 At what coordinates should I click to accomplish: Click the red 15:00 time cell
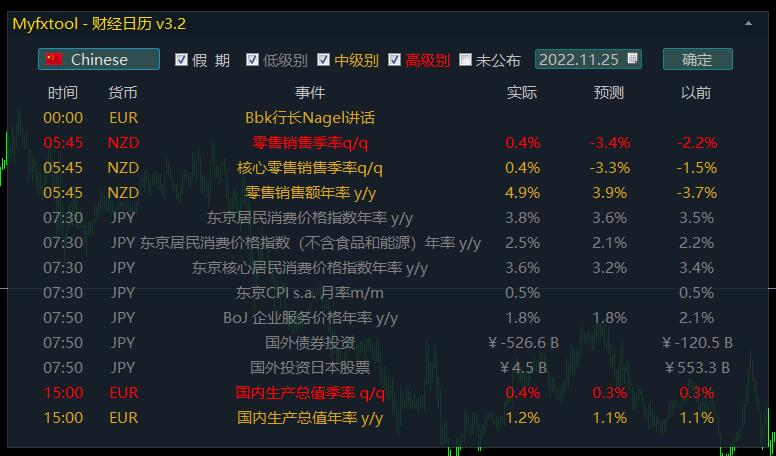tap(63, 393)
